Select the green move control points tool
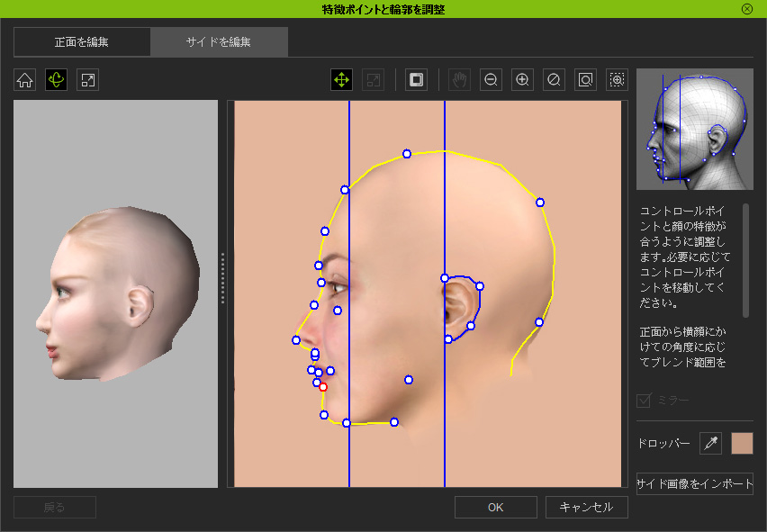 click(341, 80)
